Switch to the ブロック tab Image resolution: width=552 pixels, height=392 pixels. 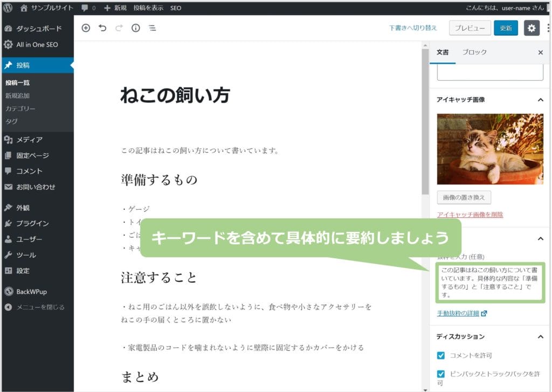474,52
